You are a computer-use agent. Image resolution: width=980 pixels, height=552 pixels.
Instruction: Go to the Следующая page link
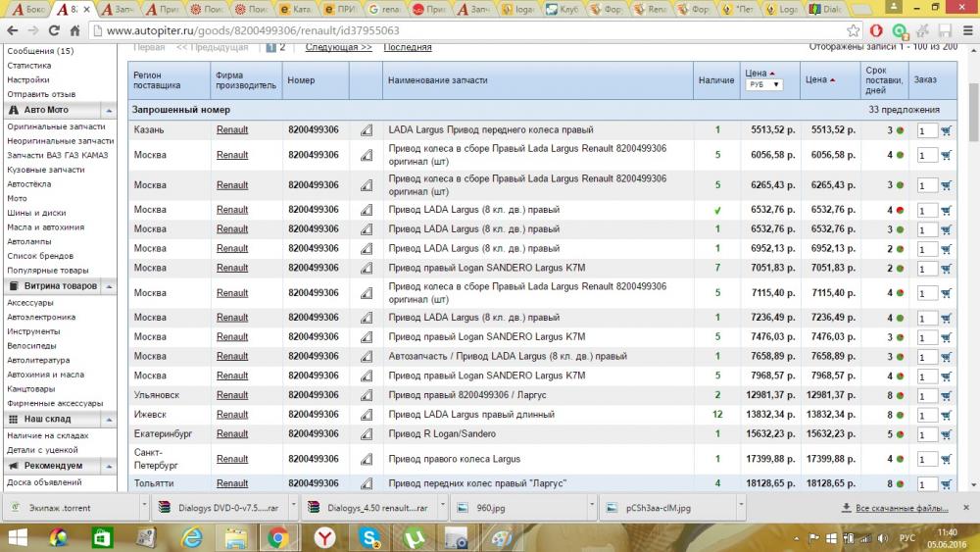click(338, 47)
